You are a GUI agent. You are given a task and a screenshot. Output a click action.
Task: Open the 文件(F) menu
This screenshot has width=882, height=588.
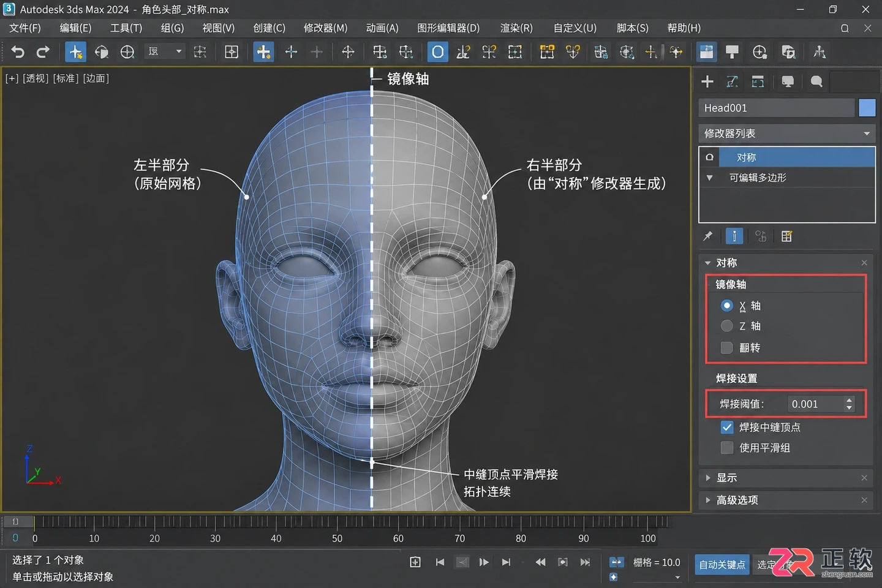(25, 28)
